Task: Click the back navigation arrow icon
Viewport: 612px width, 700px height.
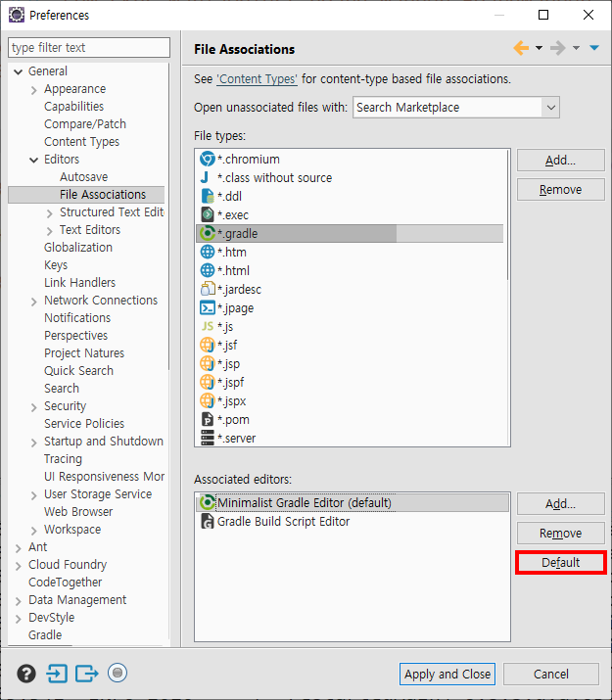Action: point(521,48)
